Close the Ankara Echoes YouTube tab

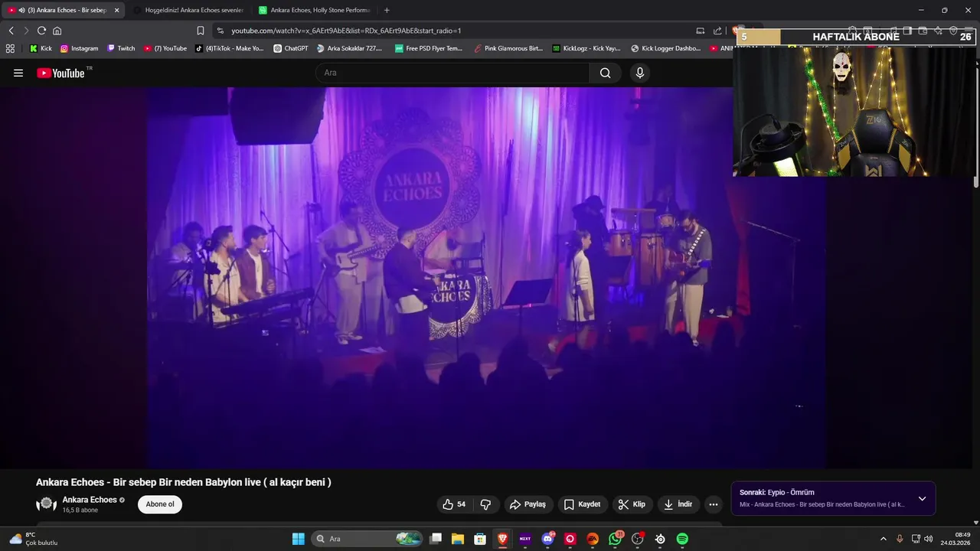point(116,10)
